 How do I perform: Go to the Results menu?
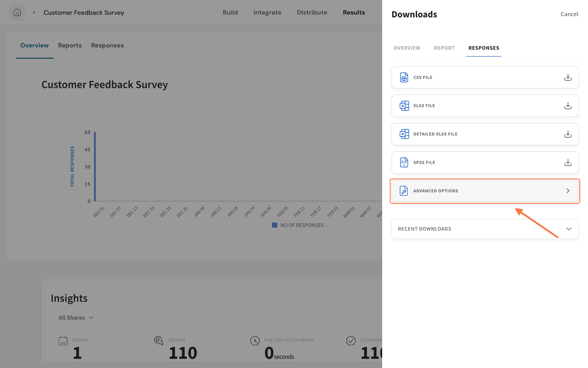pyautogui.click(x=354, y=12)
